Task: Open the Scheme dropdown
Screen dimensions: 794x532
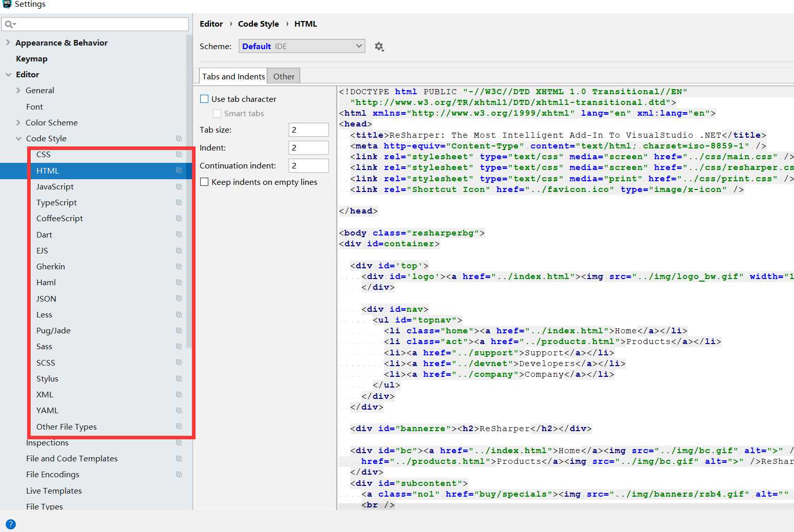Action: (x=302, y=46)
